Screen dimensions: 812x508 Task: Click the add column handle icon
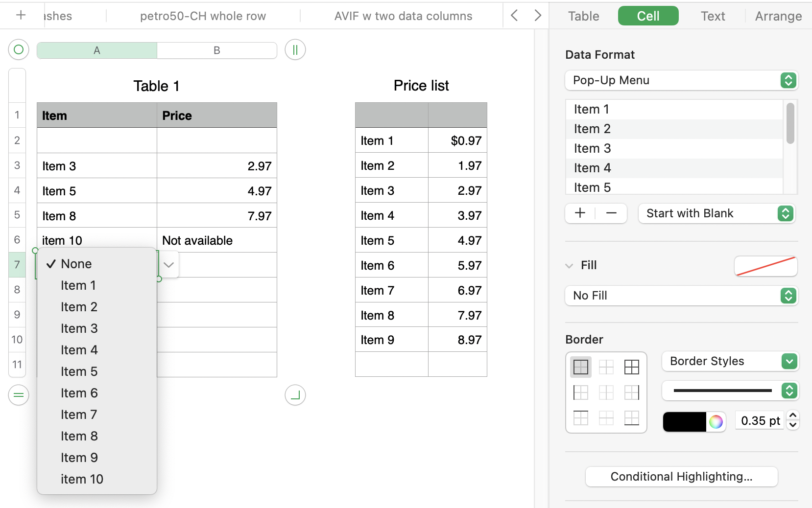[x=295, y=49]
